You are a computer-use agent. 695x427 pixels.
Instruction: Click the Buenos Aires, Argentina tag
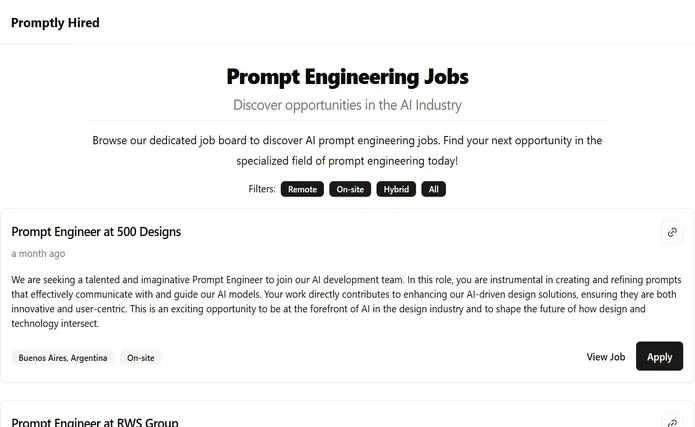[63, 358]
